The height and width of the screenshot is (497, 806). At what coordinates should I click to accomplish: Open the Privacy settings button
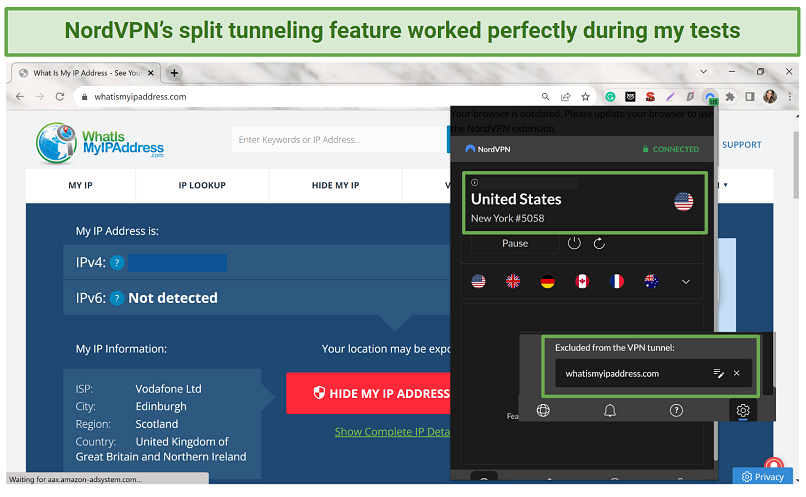click(x=763, y=476)
